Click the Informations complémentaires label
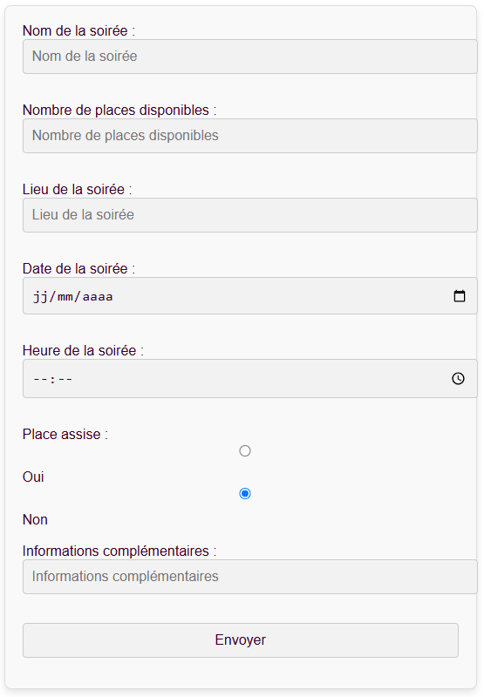The height and width of the screenshot is (697, 484). coord(120,551)
